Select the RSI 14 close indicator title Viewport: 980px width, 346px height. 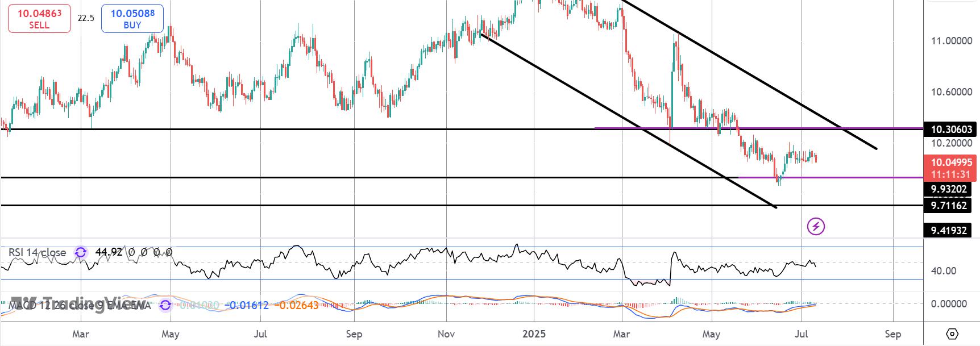point(37,252)
